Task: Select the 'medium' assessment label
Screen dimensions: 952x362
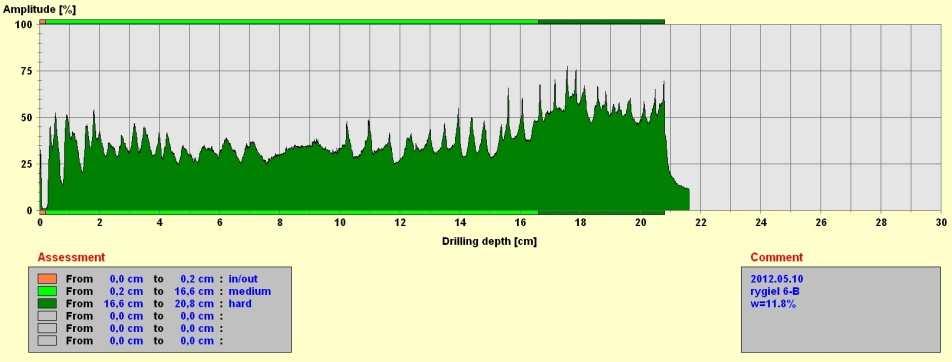Action: coord(250,291)
